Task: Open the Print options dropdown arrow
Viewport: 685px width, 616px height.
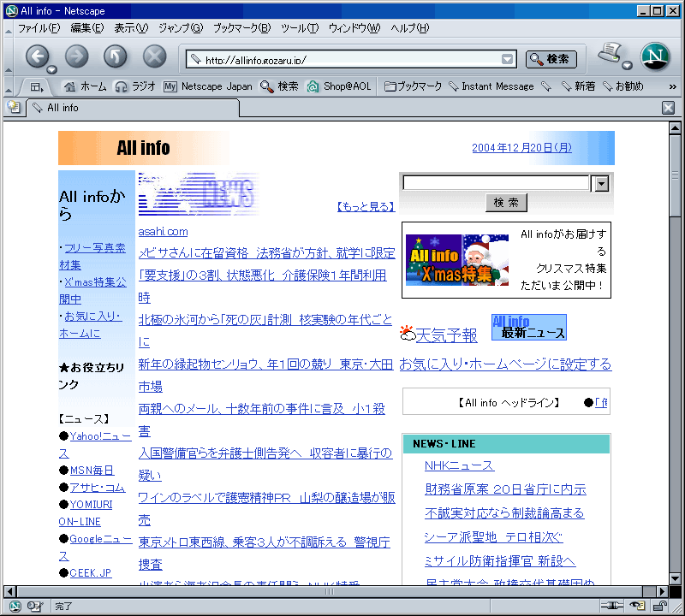Action: [x=628, y=66]
